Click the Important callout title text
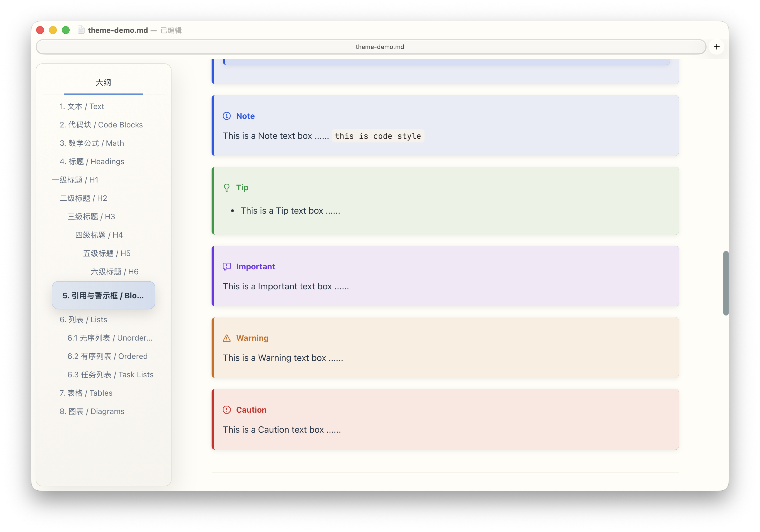Image resolution: width=760 pixels, height=532 pixels. point(255,266)
